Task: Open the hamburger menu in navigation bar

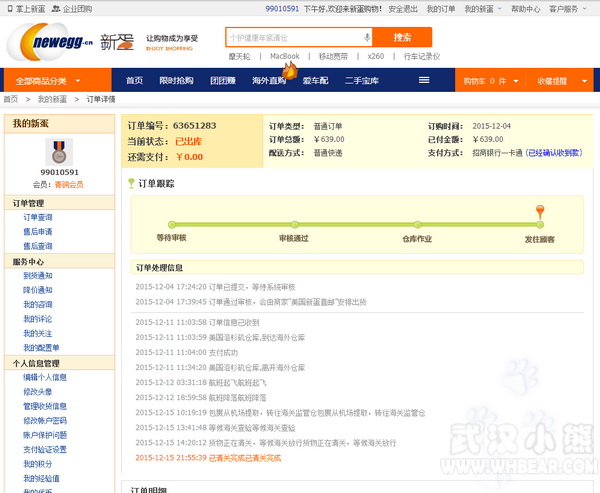Action: click(x=424, y=80)
